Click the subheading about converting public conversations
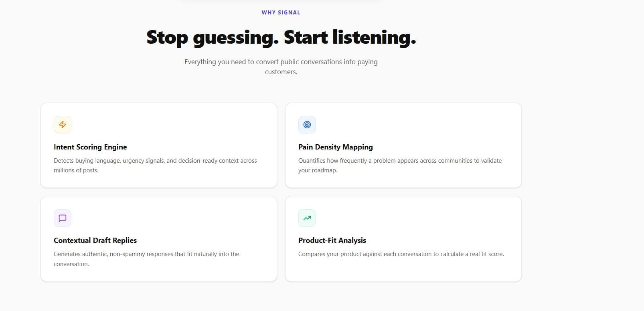 281,67
